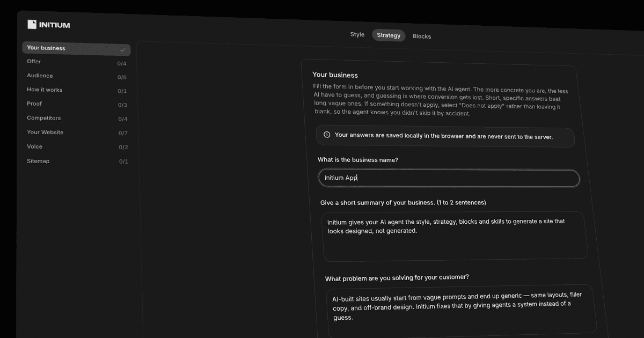
Task: Select the Competitors sidebar item
Action: [x=76, y=118]
